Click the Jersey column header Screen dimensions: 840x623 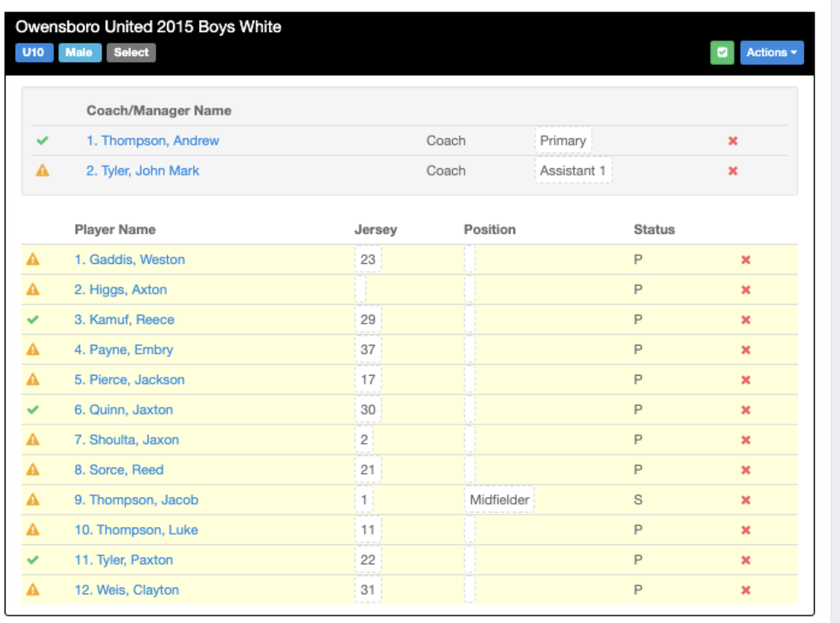(x=376, y=230)
